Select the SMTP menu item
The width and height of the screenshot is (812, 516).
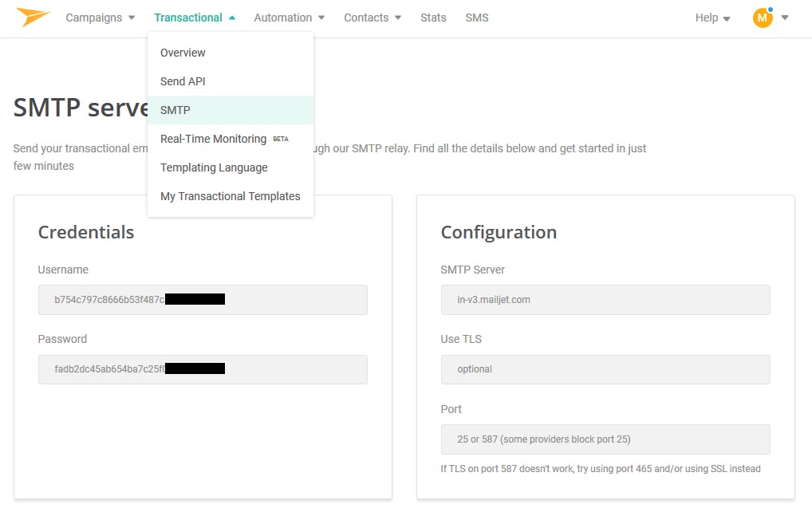click(x=175, y=110)
